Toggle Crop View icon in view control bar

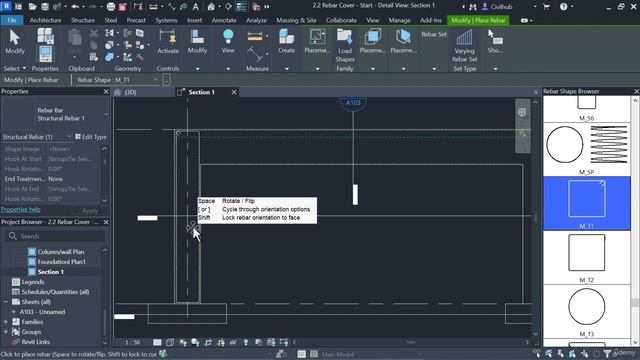[x=208, y=342]
